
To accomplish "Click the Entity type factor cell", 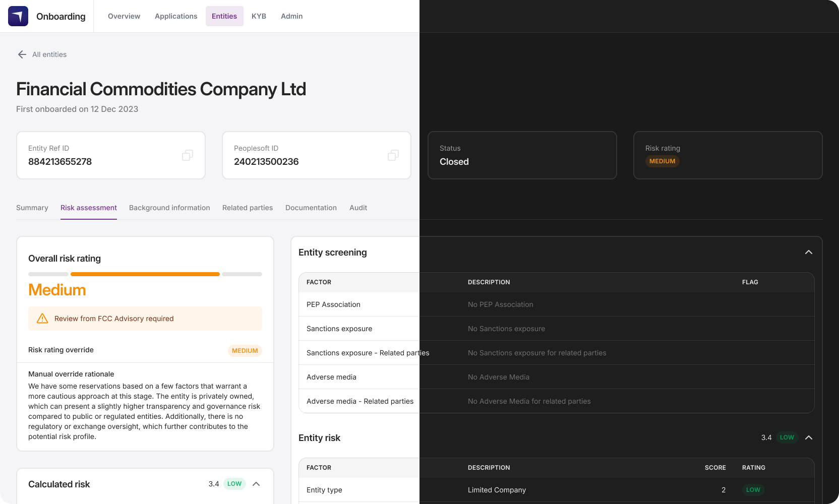I will click(x=324, y=490).
